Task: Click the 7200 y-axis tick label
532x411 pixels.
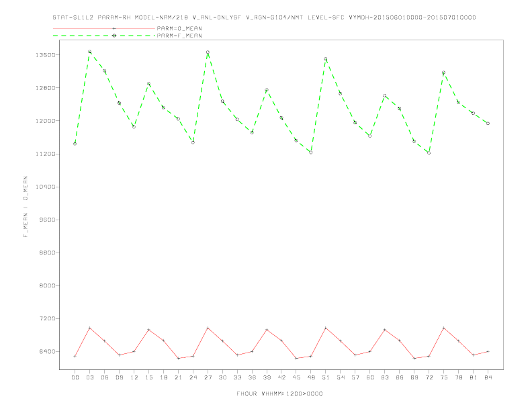Action: (47, 318)
